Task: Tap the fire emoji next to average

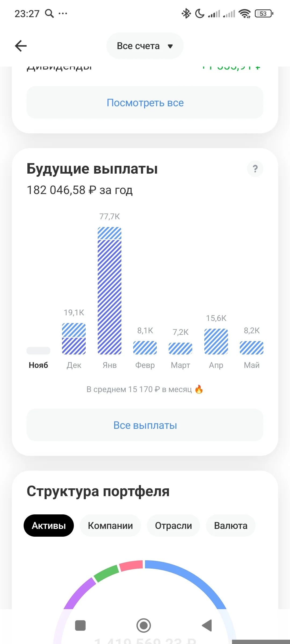Action: (x=199, y=389)
